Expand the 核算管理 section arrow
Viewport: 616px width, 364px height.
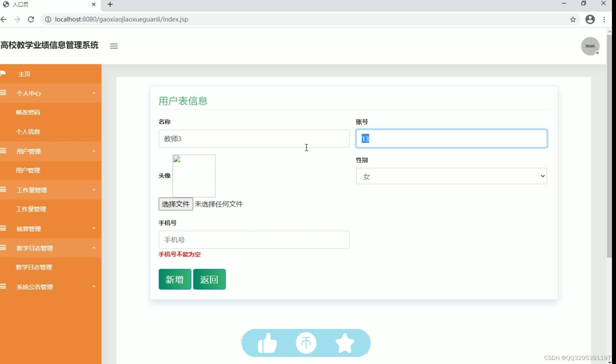click(x=94, y=229)
